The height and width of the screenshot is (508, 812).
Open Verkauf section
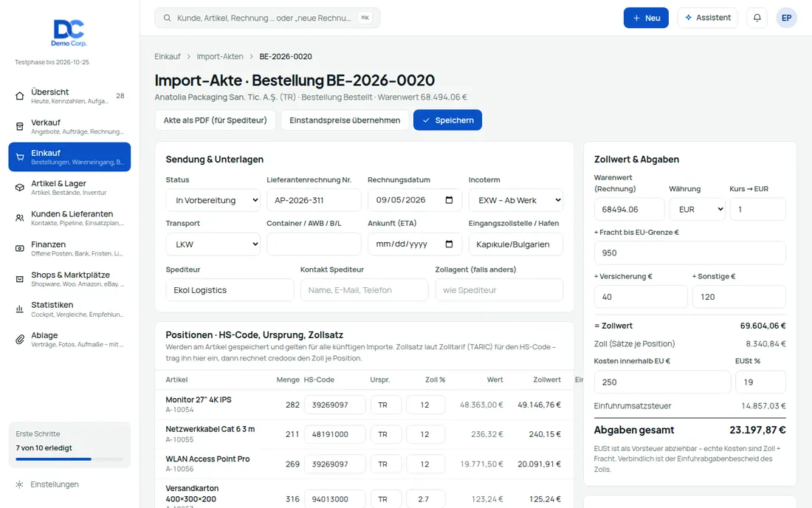coord(69,126)
